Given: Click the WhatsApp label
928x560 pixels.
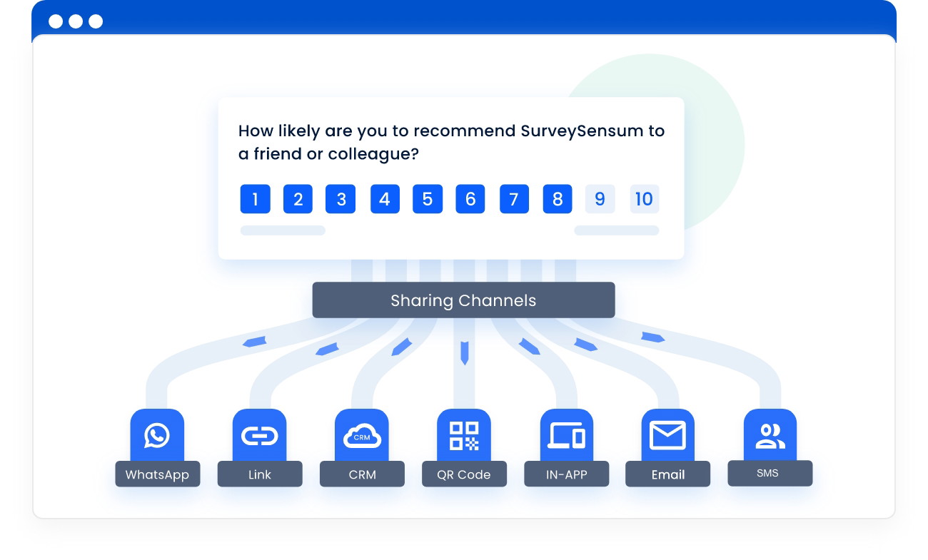Looking at the screenshot, I should coord(158,474).
